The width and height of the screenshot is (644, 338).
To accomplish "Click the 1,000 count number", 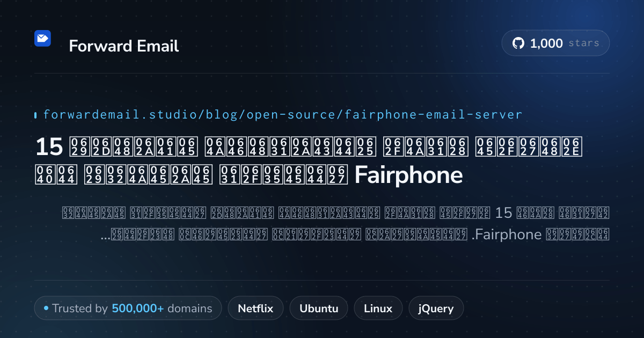I will point(546,44).
